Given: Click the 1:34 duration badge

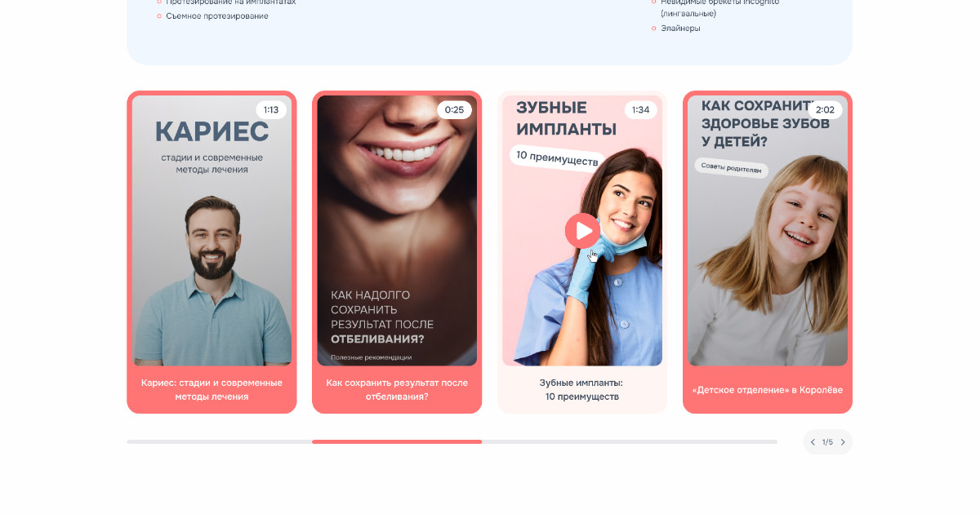Looking at the screenshot, I should pos(641,110).
